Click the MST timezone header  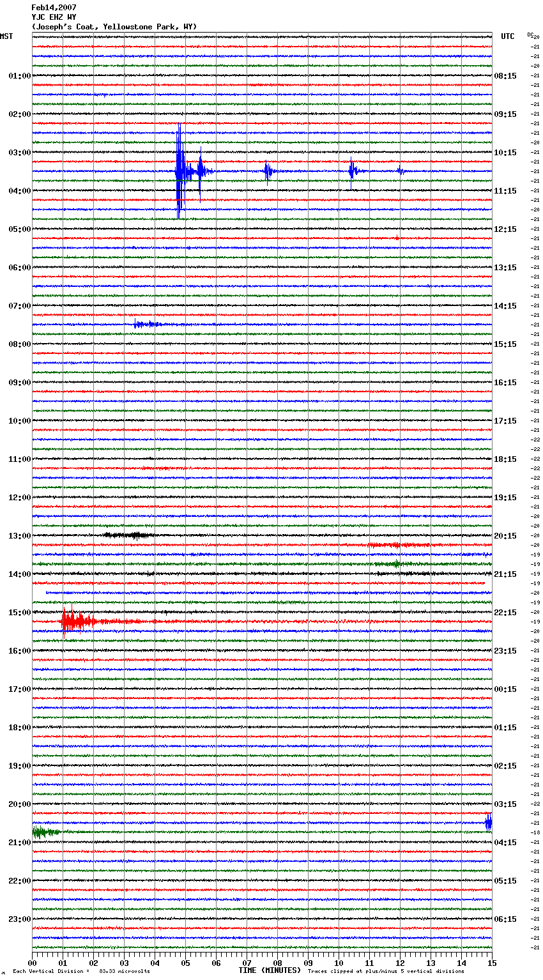point(6,36)
